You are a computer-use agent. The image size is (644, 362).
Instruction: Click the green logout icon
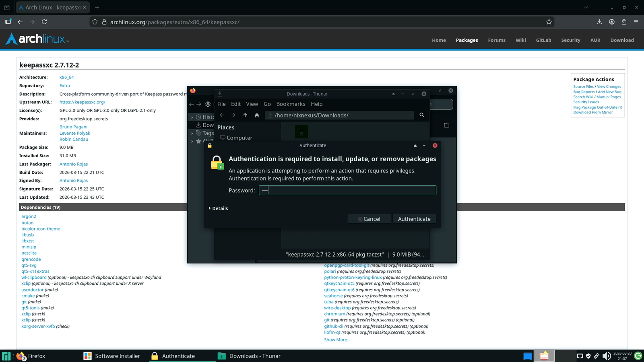(x=638, y=356)
